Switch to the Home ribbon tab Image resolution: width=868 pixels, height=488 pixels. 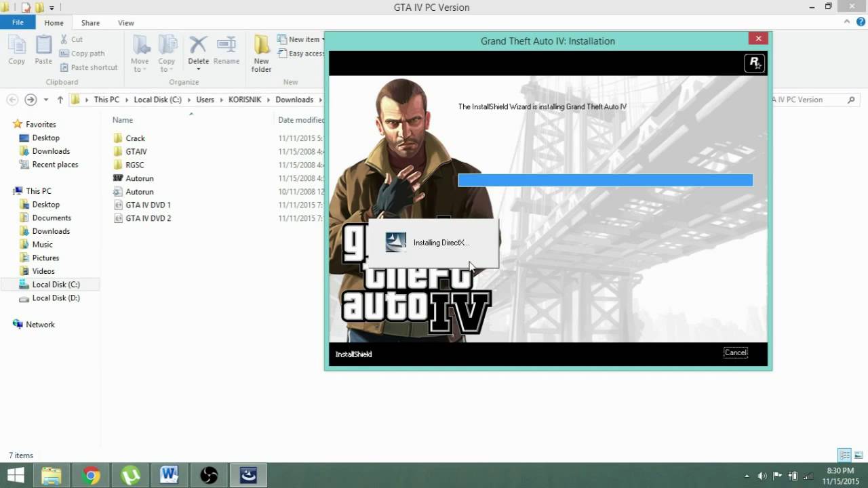[54, 22]
